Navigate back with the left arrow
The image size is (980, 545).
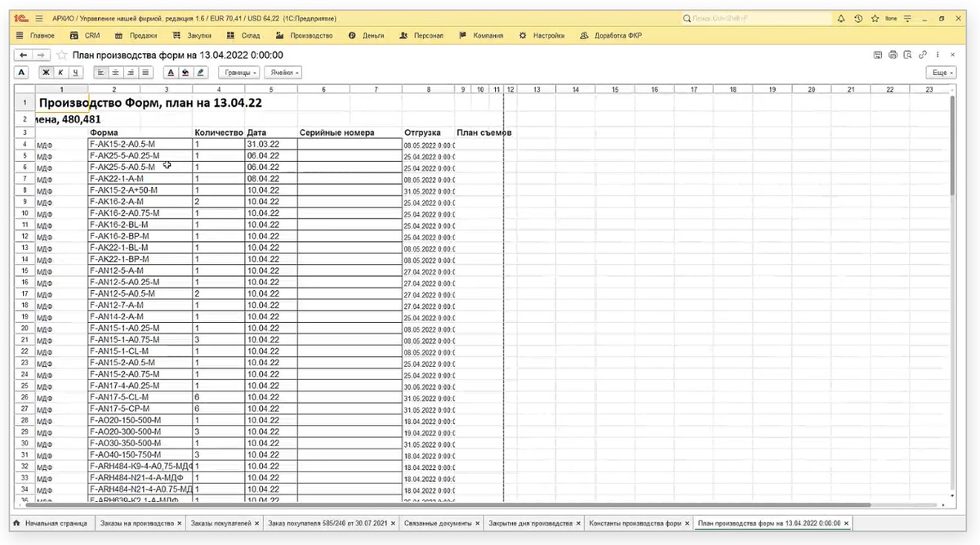(23, 55)
